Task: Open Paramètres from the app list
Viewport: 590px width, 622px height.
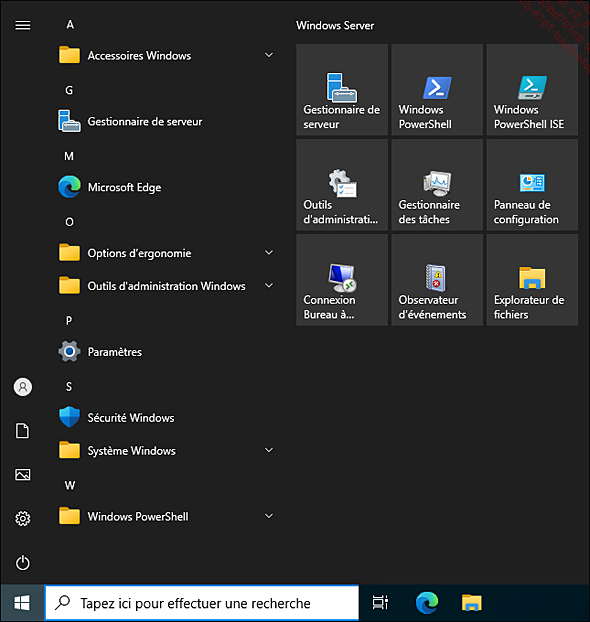Action: (167, 351)
